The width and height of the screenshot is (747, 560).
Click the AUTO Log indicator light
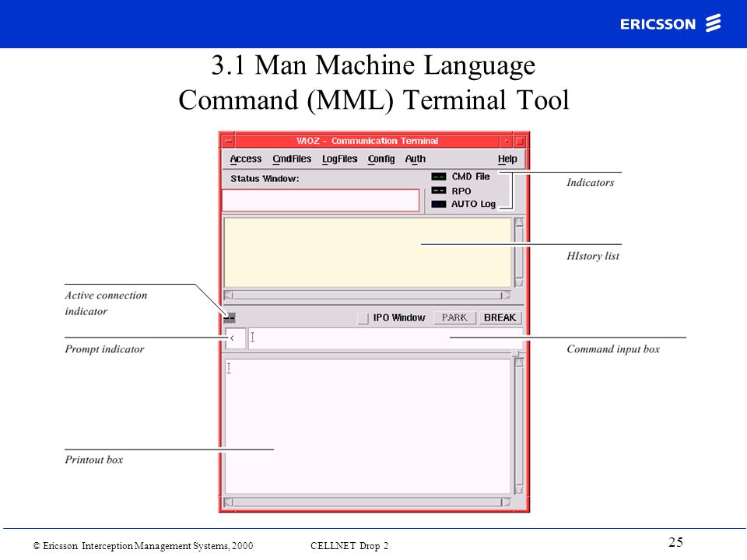pyautogui.click(x=438, y=205)
